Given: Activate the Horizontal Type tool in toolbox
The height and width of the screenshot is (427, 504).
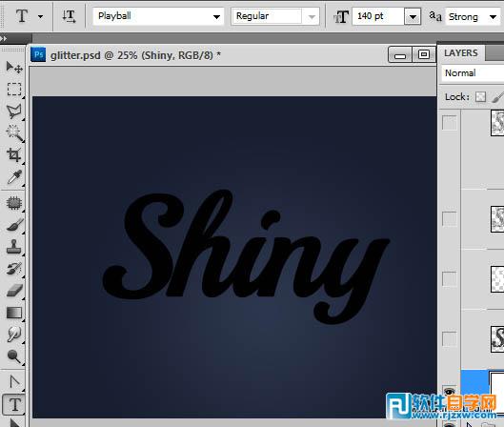Looking at the screenshot, I should (14, 404).
